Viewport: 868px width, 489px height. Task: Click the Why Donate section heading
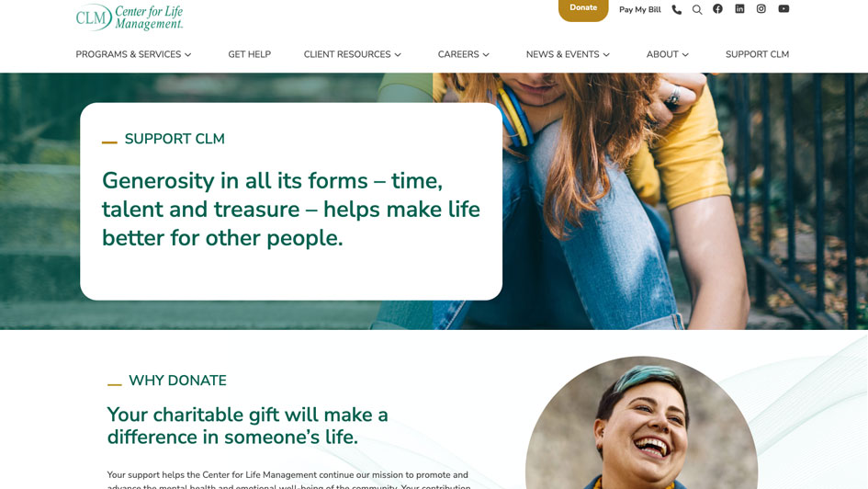point(177,381)
